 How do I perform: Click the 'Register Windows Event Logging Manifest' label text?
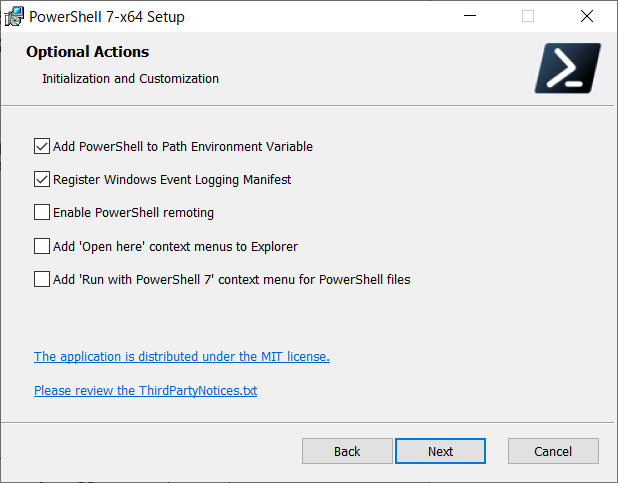pos(172,180)
